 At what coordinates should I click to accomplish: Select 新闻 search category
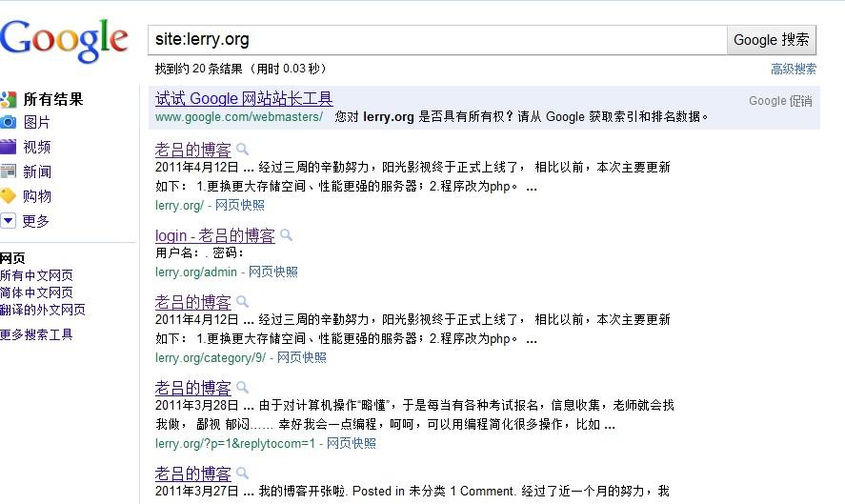coord(36,171)
